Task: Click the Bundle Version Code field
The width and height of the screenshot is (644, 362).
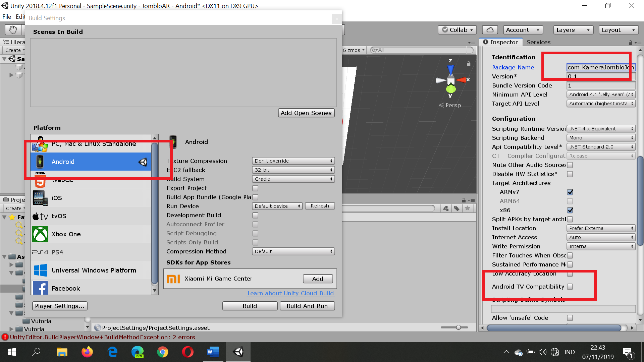Action: point(601,85)
